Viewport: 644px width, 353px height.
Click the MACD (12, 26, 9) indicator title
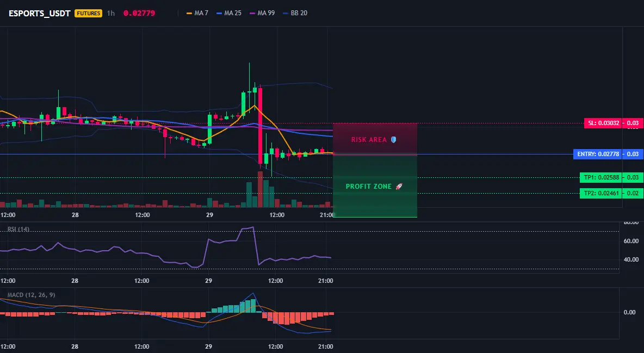[31, 295]
